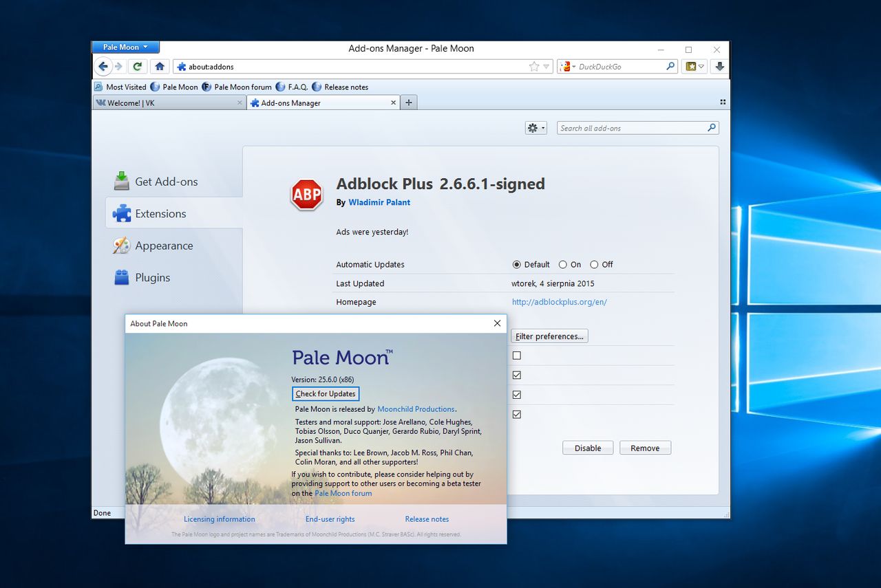Open the Plugins category

pyautogui.click(x=174, y=278)
